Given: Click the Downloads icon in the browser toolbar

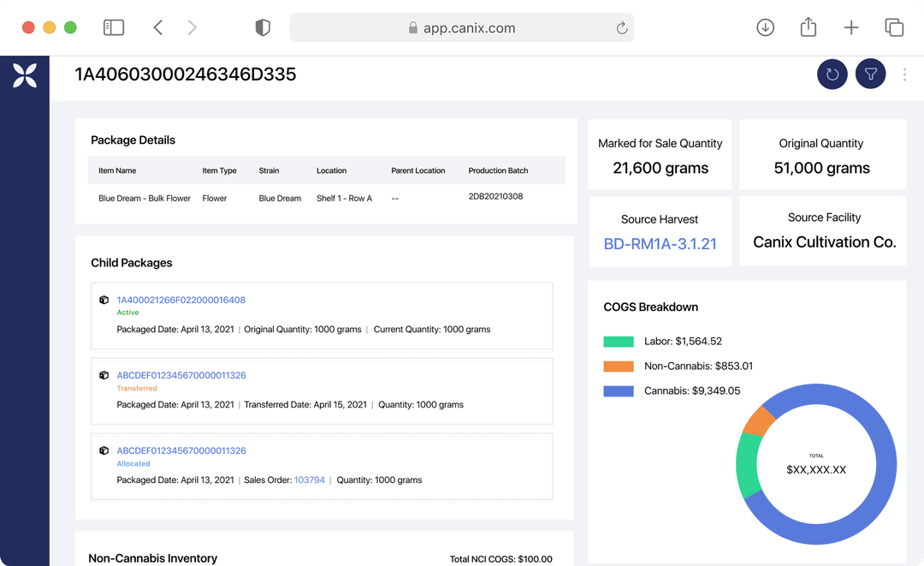Looking at the screenshot, I should coord(765,27).
